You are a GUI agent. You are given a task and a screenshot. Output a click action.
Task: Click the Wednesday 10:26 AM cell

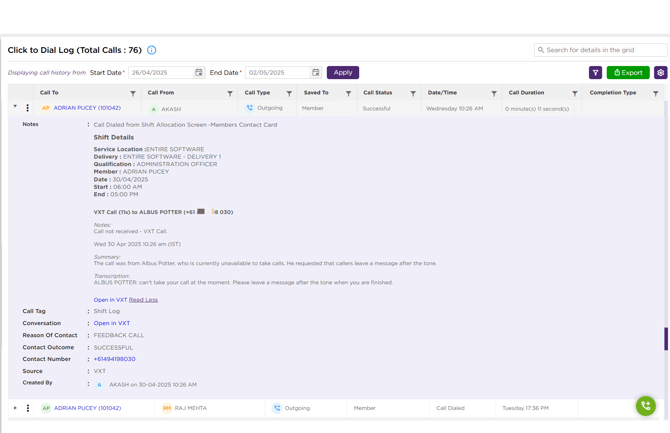pyautogui.click(x=455, y=109)
